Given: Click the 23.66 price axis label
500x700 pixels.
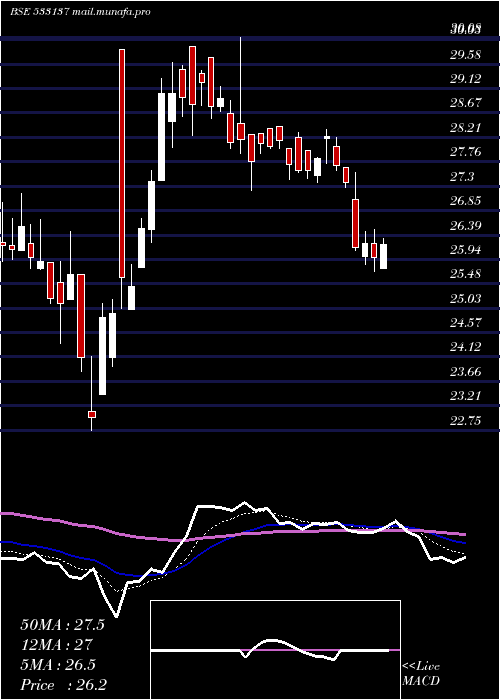Looking at the screenshot, I should 465,371.
